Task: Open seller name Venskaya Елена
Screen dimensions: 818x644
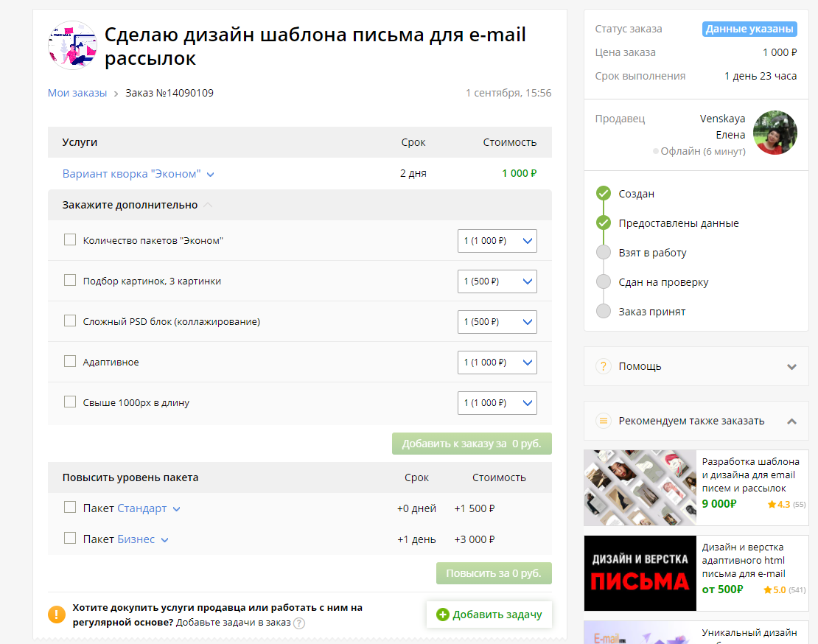Action: point(722,127)
